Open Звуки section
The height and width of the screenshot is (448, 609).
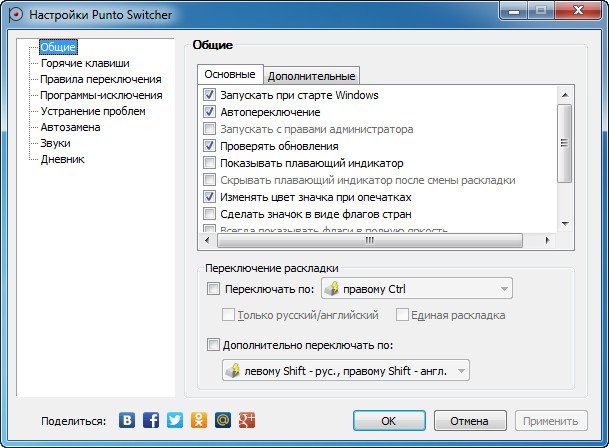click(x=56, y=143)
